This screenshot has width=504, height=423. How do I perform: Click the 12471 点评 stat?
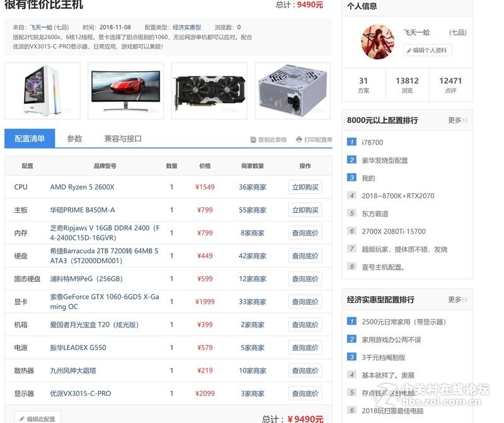(450, 85)
